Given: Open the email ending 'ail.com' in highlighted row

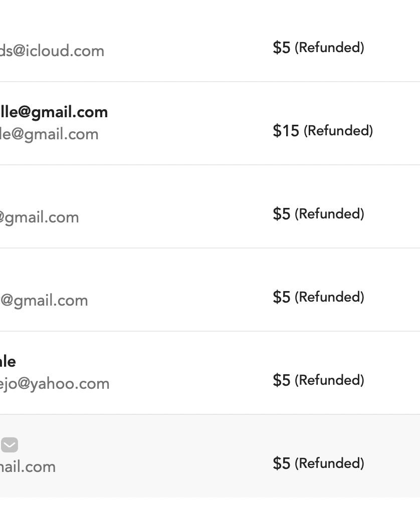Looking at the screenshot, I should click(x=28, y=467).
